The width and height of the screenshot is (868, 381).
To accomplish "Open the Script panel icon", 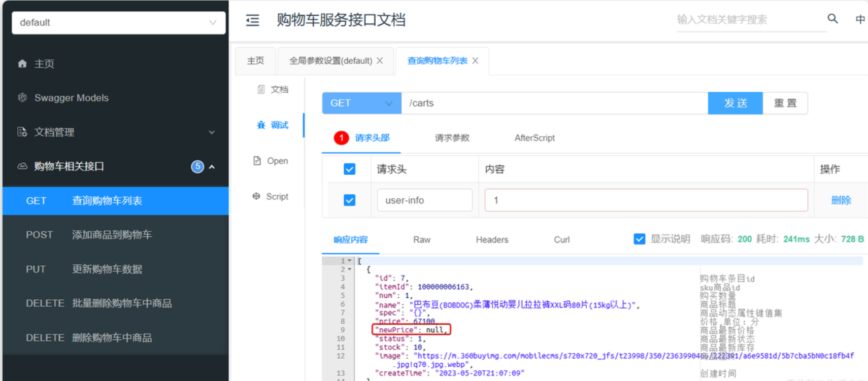I will (x=256, y=196).
